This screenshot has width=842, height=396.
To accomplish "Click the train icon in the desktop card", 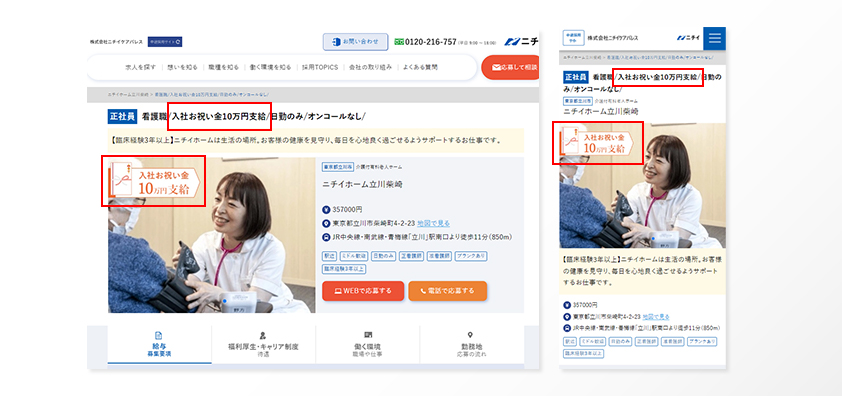I will pos(326,237).
